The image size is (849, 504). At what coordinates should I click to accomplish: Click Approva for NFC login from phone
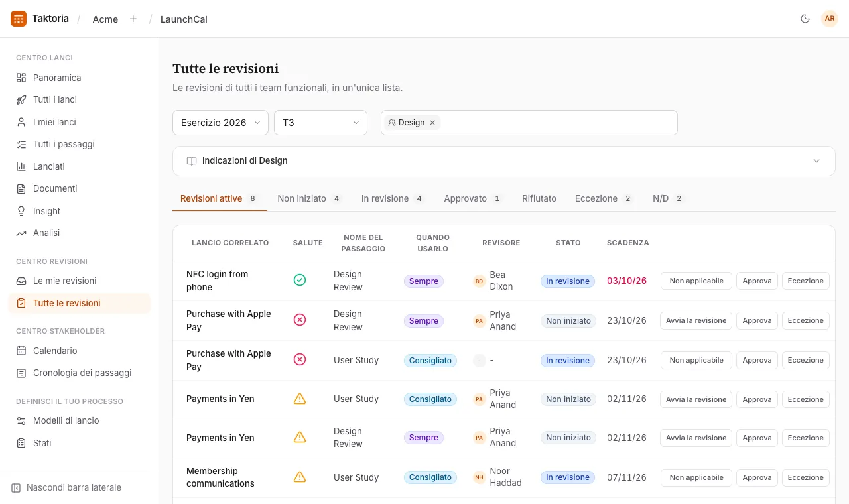757,281
